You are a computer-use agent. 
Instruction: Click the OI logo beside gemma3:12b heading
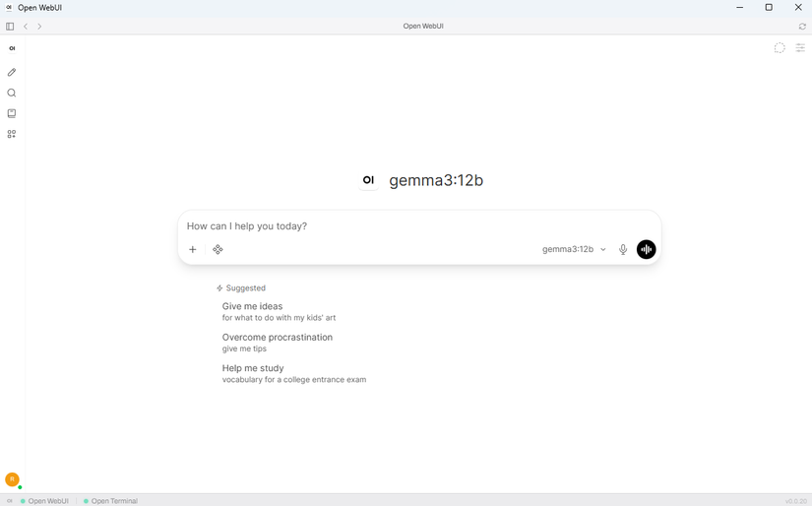click(368, 180)
